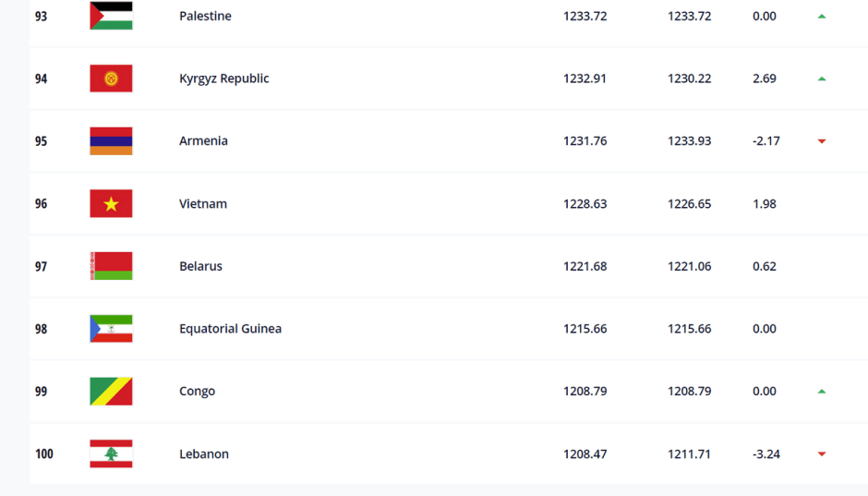Screen dimensions: 868x496
Task: Click red down arrow for Armenia
Action: [821, 141]
